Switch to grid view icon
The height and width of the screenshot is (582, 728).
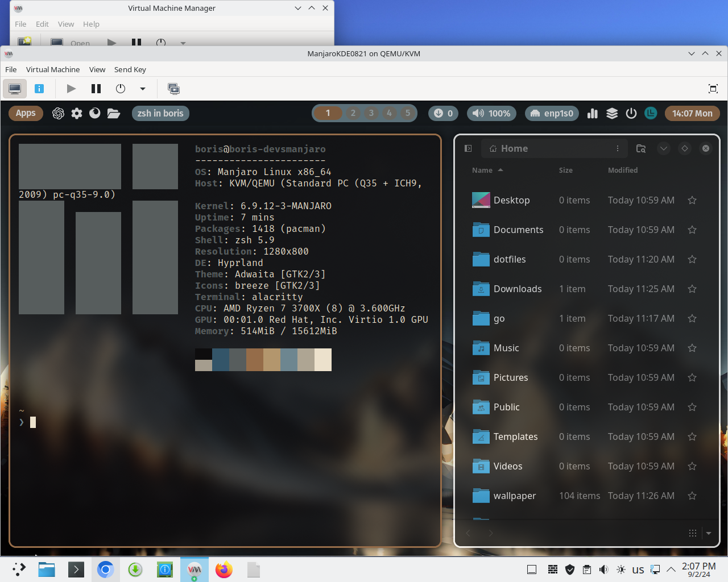click(x=693, y=533)
